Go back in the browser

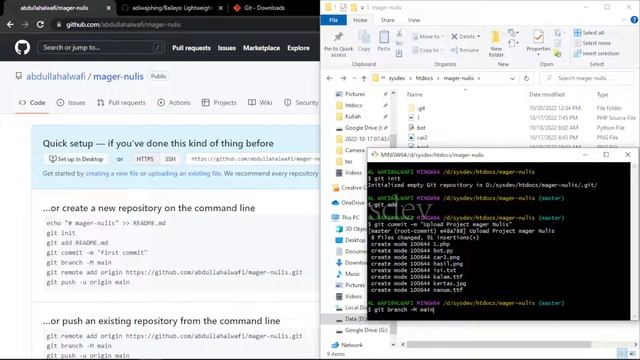tap(10, 24)
